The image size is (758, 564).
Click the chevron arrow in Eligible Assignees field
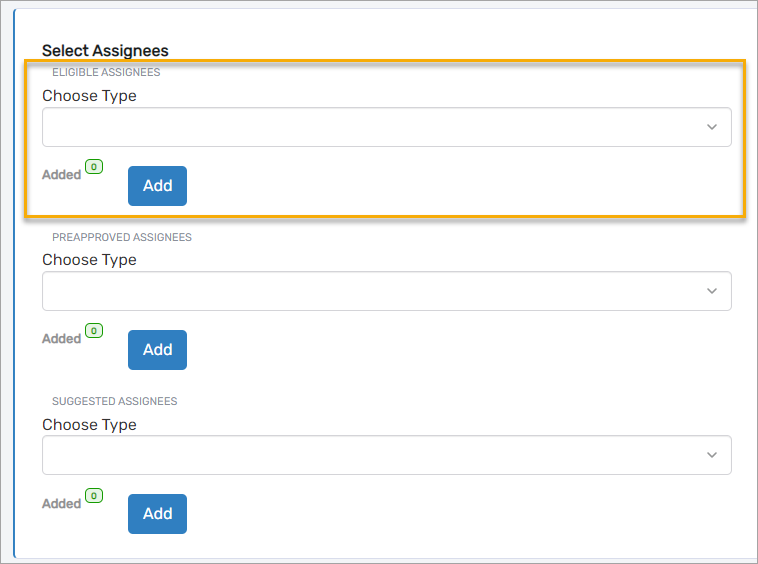tap(712, 127)
